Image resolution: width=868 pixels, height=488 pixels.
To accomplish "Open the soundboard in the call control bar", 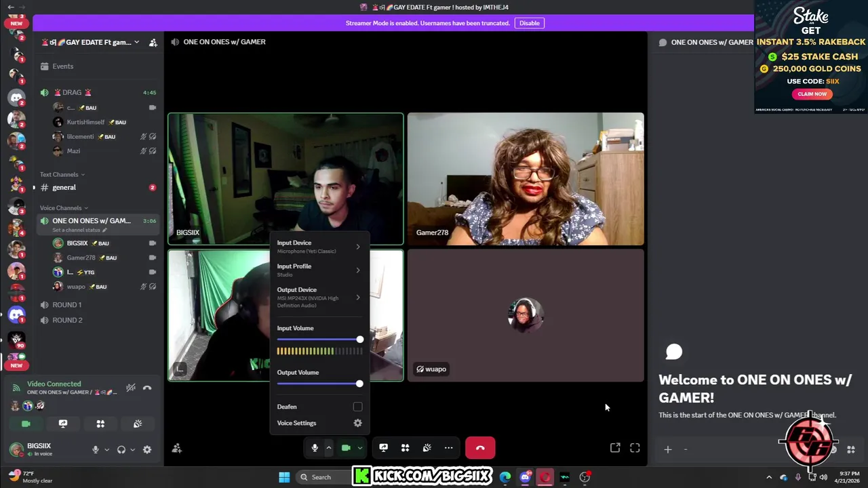I will (427, 448).
